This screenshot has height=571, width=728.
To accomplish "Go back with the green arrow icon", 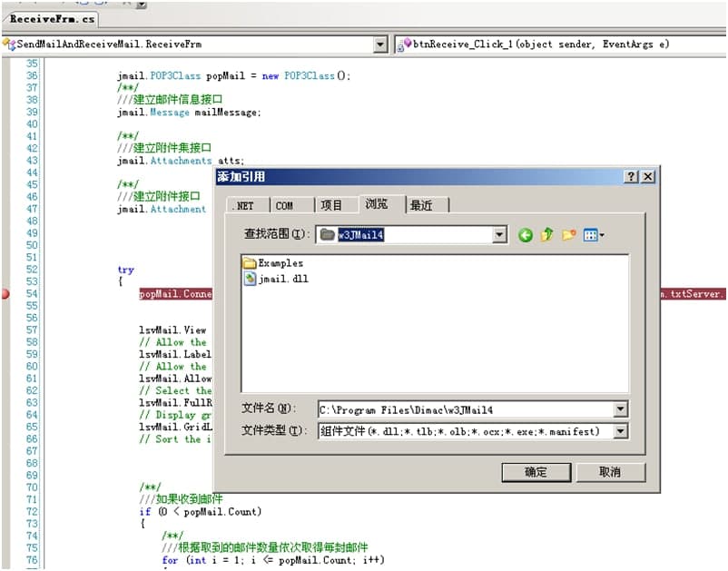I will point(525,235).
